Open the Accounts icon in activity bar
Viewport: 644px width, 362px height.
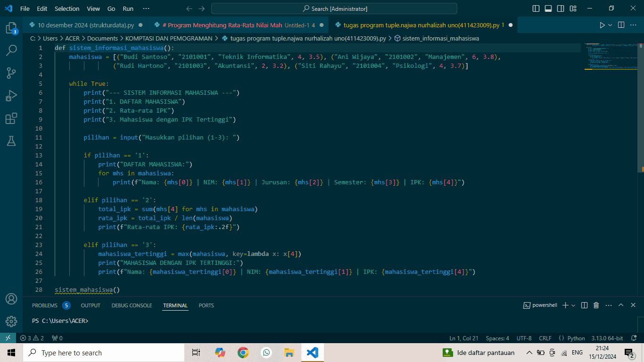[11, 299]
